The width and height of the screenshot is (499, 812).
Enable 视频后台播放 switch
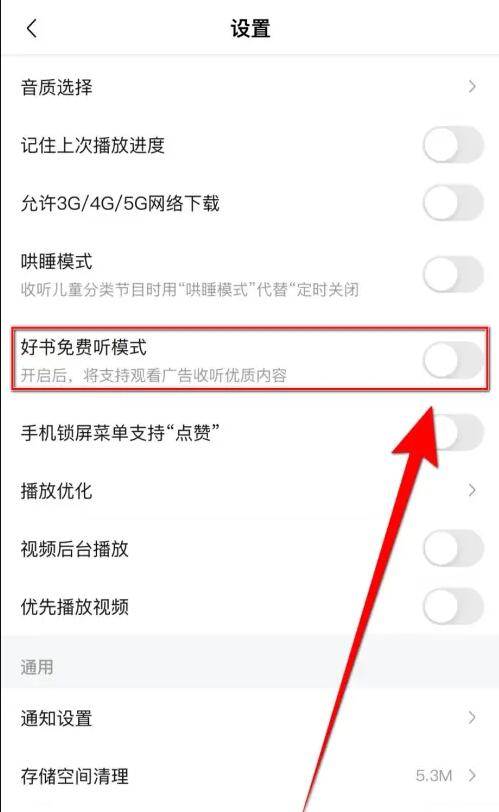pyautogui.click(x=453, y=548)
